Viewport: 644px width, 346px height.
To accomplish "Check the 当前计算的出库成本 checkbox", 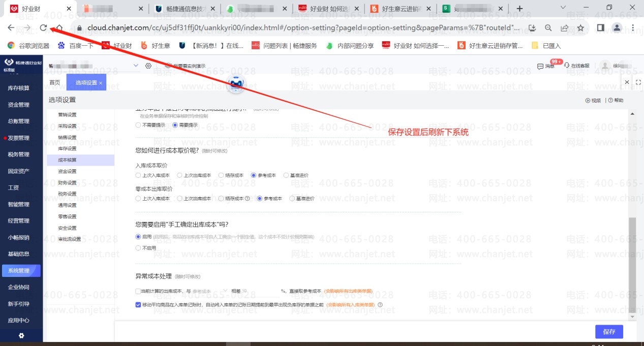I will pos(137,291).
